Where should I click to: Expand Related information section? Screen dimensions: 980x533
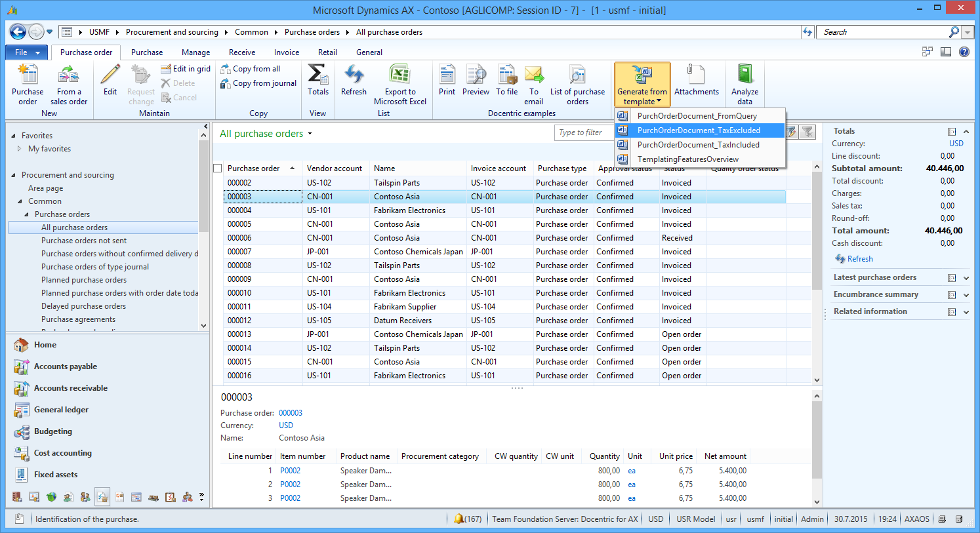pos(966,312)
